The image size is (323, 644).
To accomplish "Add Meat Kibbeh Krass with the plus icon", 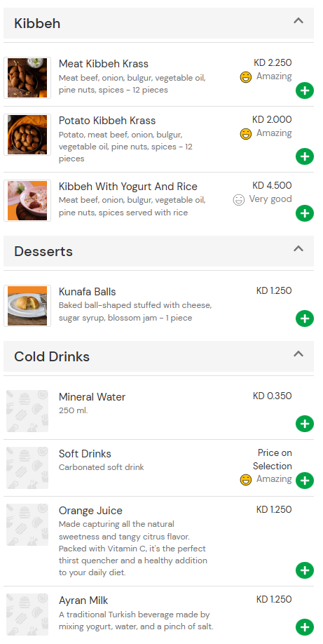I will [305, 90].
